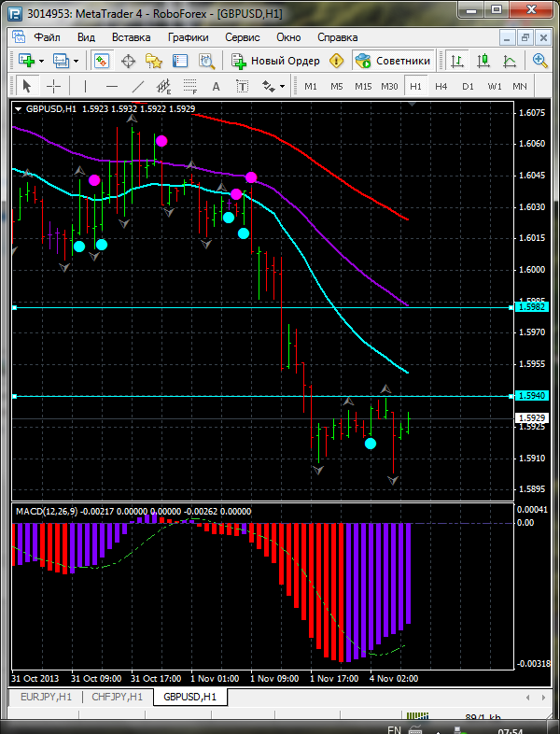560x734 pixels.
Task: Open the Файл menu
Action: (48, 37)
